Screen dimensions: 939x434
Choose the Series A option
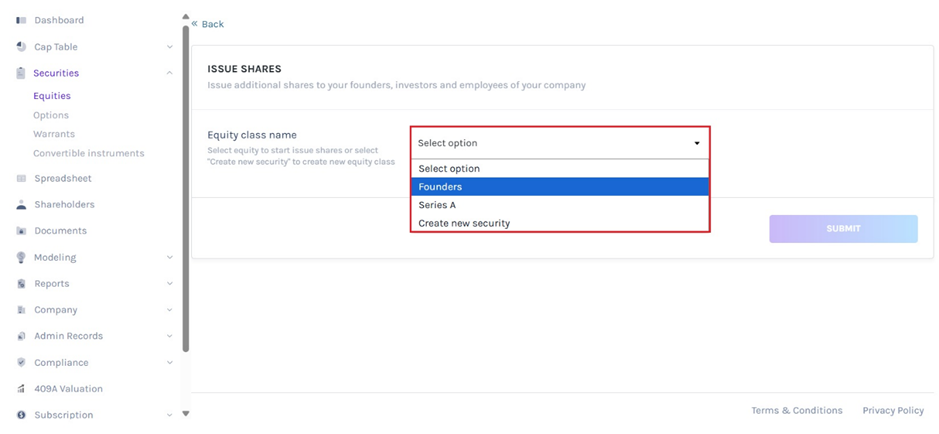click(559, 205)
